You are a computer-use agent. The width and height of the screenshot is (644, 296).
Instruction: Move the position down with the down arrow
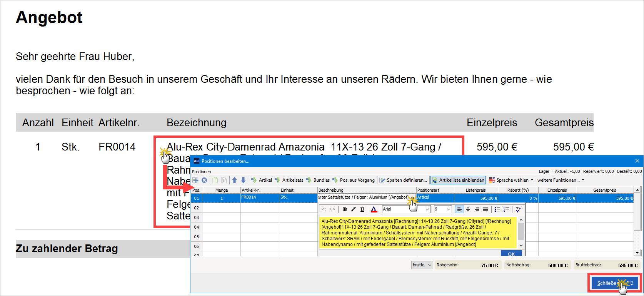point(243,180)
